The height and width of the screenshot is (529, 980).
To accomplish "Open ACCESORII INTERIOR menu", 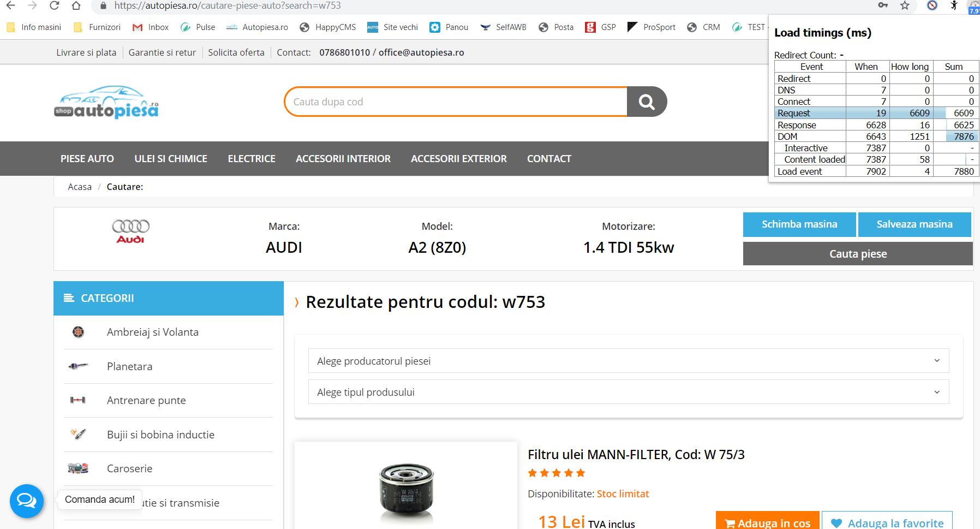I will click(x=343, y=159).
